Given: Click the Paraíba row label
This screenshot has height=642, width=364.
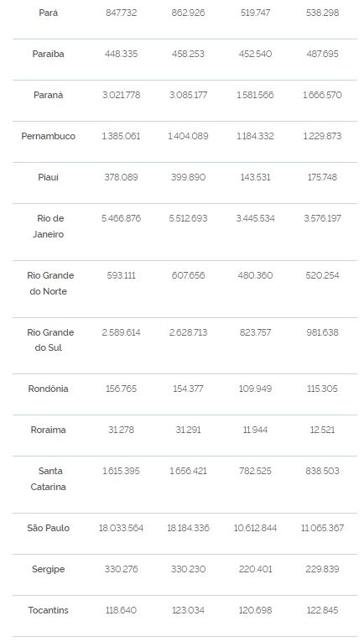Looking at the screenshot, I should [x=49, y=54].
